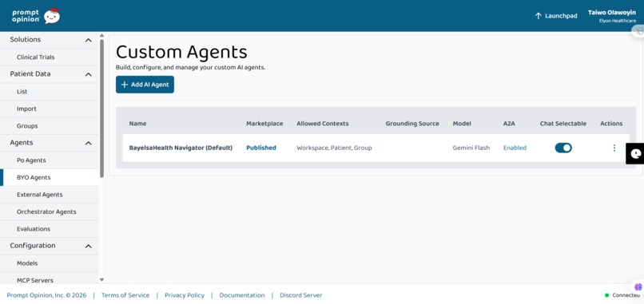Click the Enabled A2A status

tap(515, 148)
